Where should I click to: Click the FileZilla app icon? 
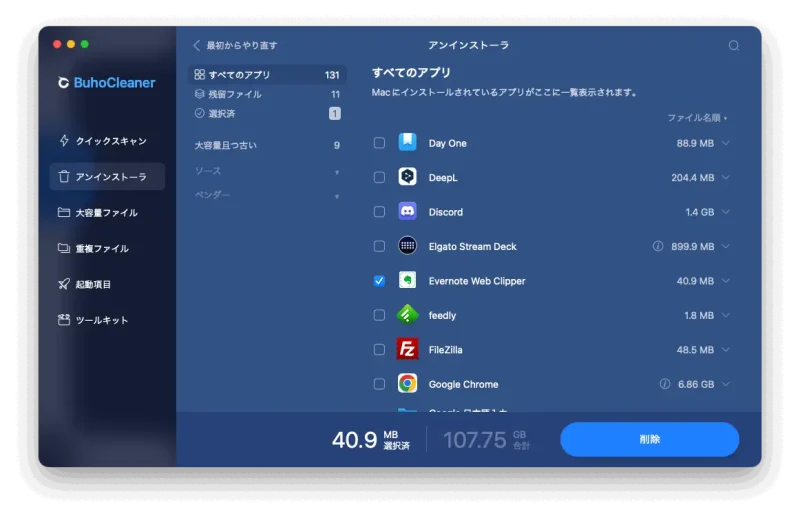(407, 349)
